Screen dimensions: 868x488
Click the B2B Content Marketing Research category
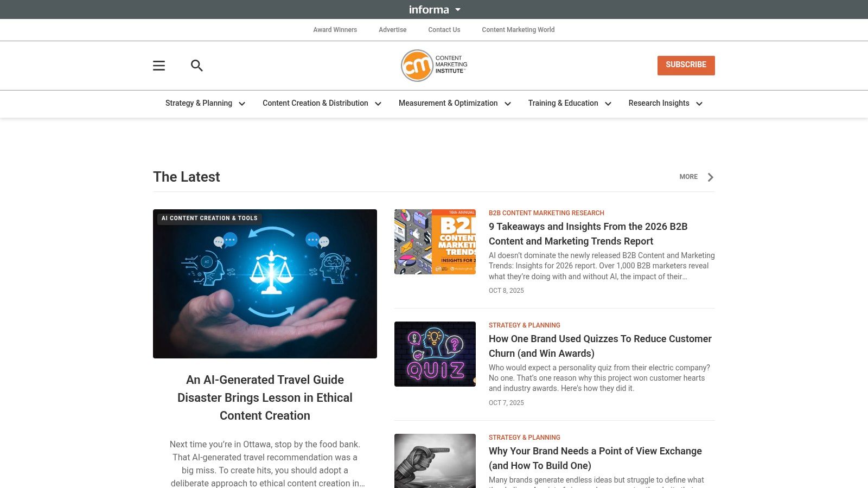click(546, 213)
